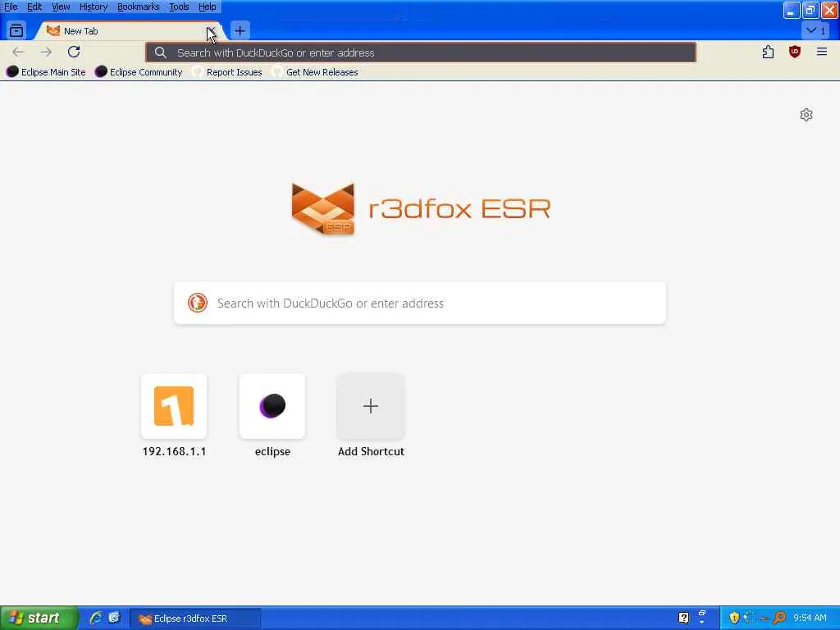Go back one page

pos(18,52)
